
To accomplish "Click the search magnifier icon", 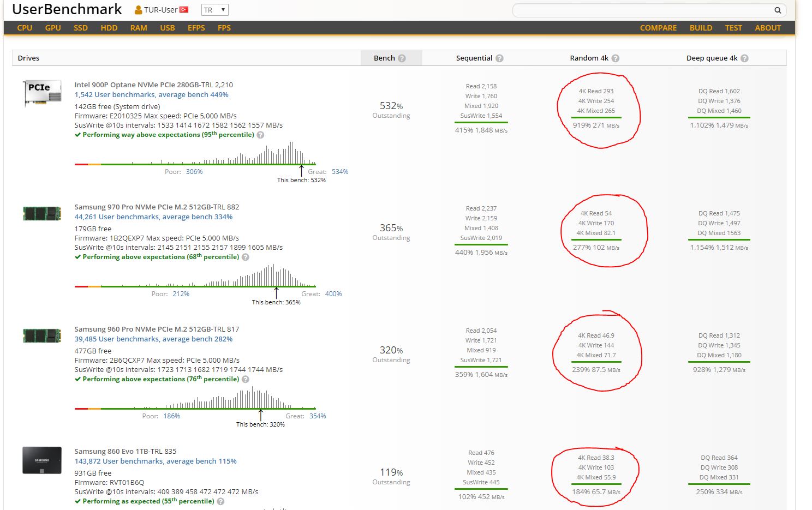I will [778, 10].
